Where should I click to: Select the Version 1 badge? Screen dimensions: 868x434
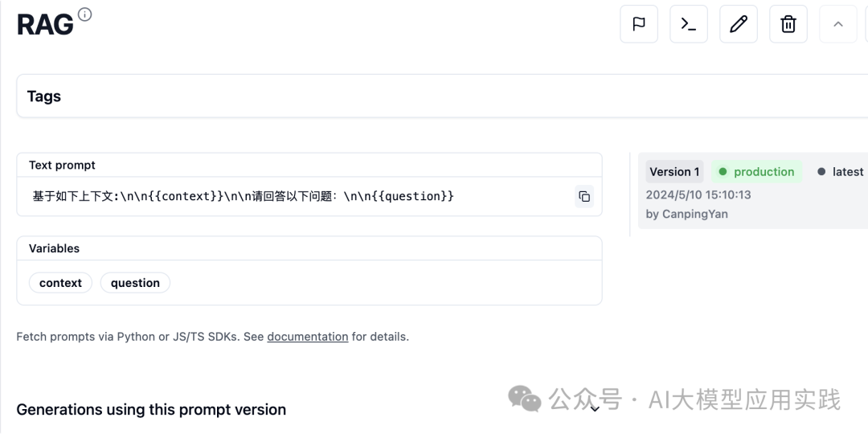(x=674, y=172)
